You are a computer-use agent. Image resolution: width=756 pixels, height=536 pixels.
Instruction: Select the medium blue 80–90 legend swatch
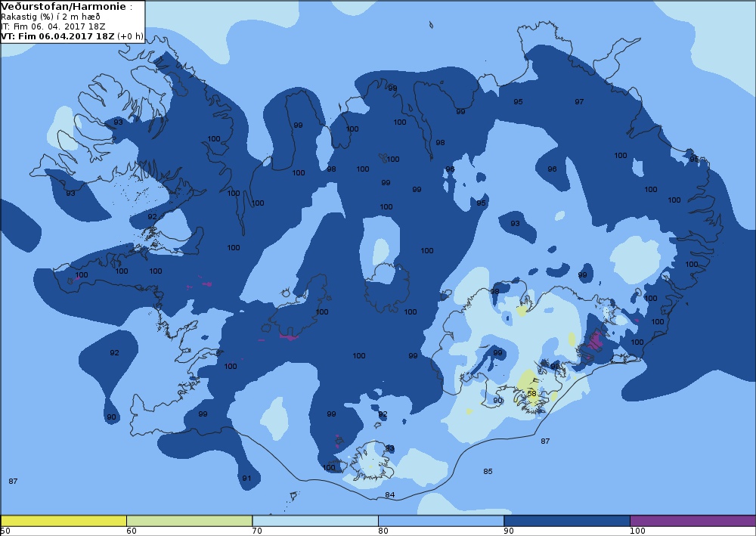click(441, 521)
